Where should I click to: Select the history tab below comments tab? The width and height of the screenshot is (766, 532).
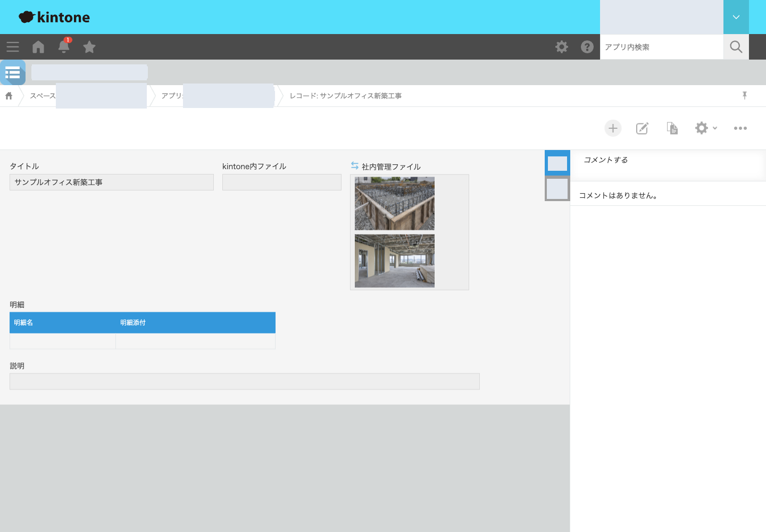557,189
